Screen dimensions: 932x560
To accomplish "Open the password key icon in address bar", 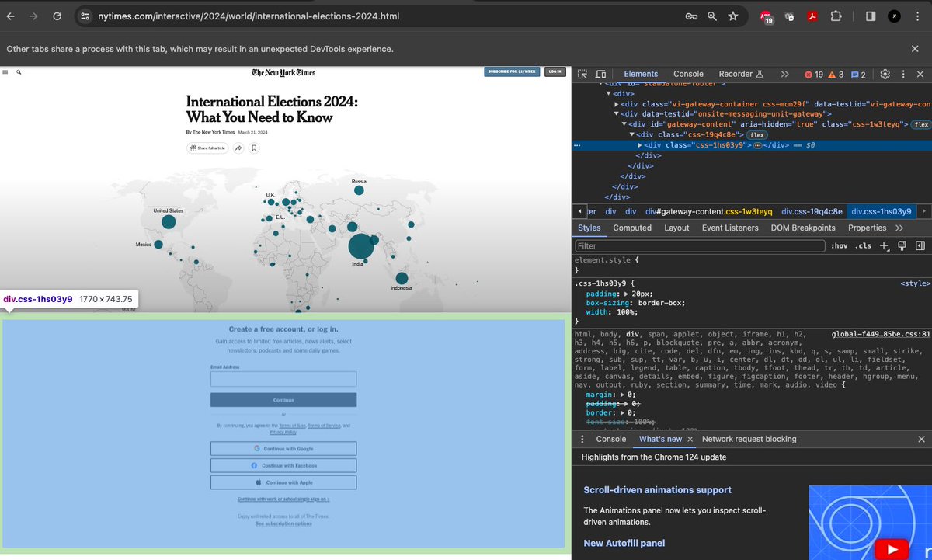I will (x=690, y=16).
